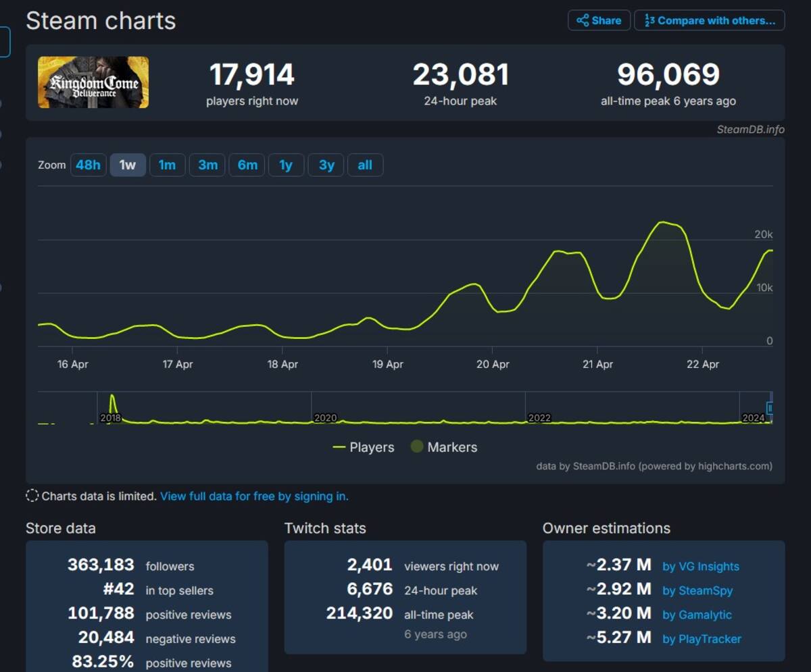
Task: Switch chart zoom to 1m
Action: click(x=168, y=165)
